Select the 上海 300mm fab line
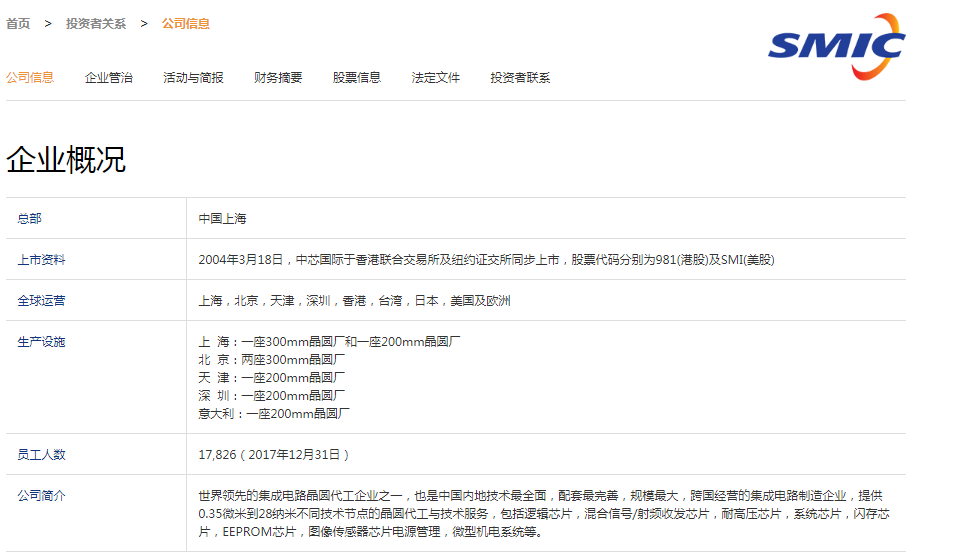 click(329, 342)
